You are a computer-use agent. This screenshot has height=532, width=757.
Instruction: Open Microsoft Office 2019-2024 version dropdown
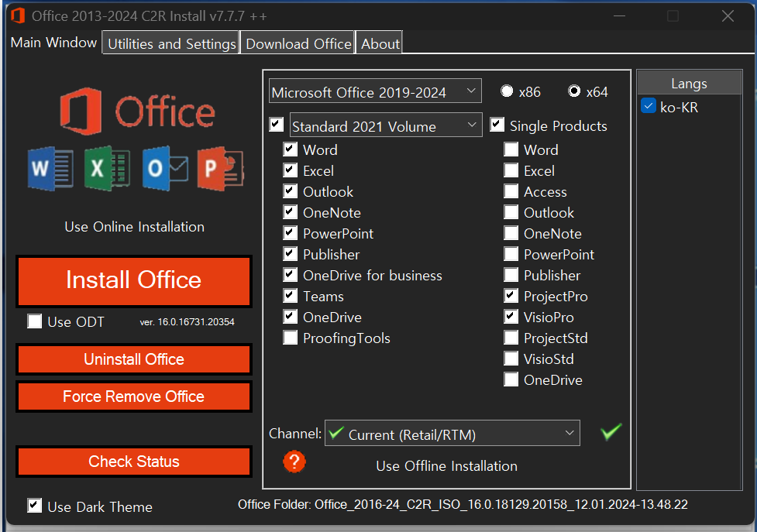(x=375, y=91)
